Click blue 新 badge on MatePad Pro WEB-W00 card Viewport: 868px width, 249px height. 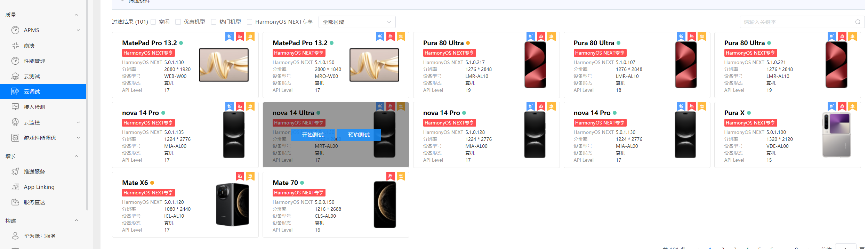(x=230, y=37)
